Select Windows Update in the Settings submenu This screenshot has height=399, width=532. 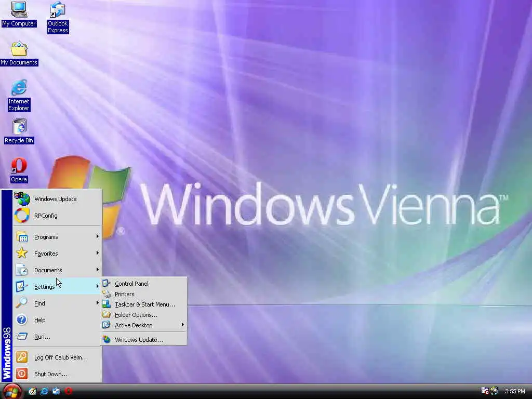(144, 340)
